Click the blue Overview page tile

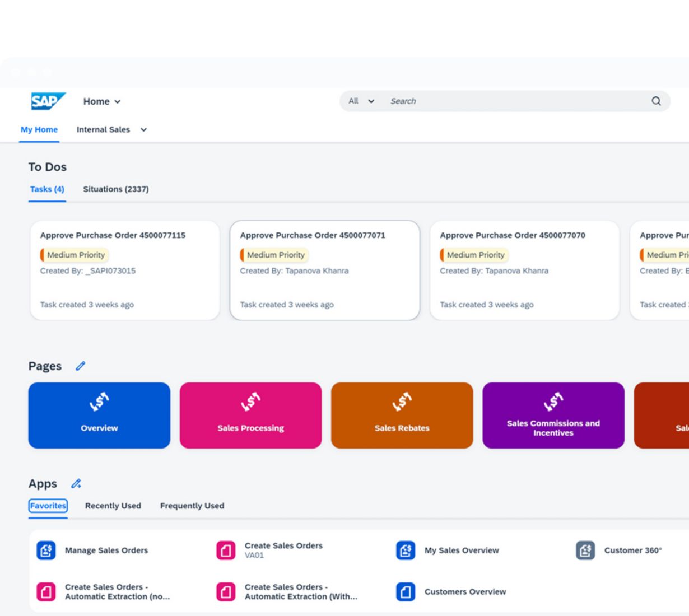[99, 416]
